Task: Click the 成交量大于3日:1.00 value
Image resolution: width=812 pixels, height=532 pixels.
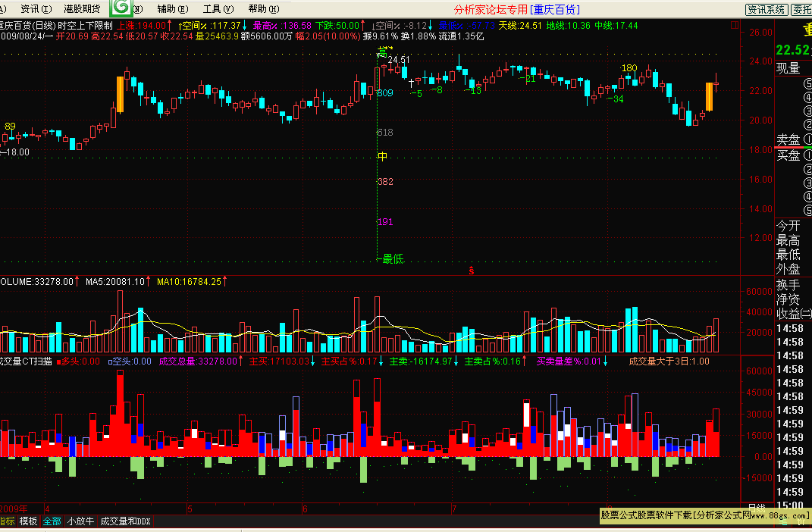Action: (x=669, y=361)
